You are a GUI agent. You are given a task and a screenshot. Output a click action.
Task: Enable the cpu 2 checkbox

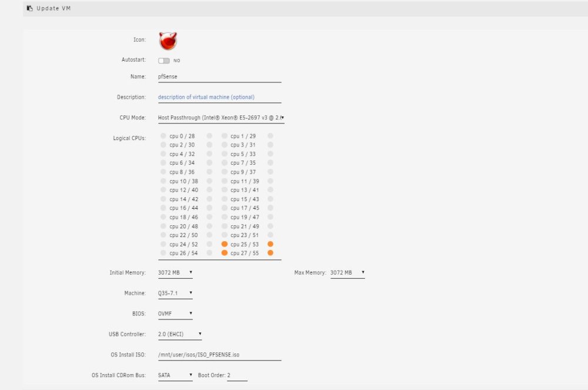tap(163, 145)
